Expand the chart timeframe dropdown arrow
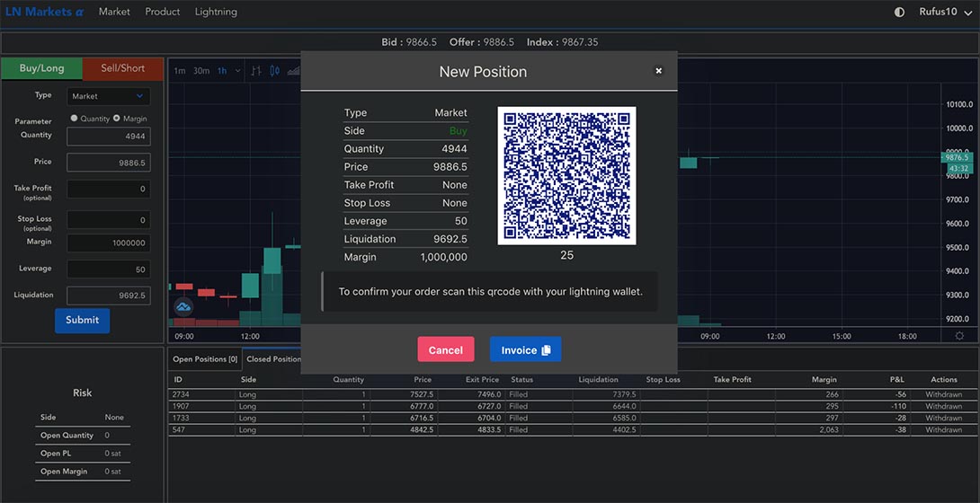The image size is (980, 503). [237, 71]
